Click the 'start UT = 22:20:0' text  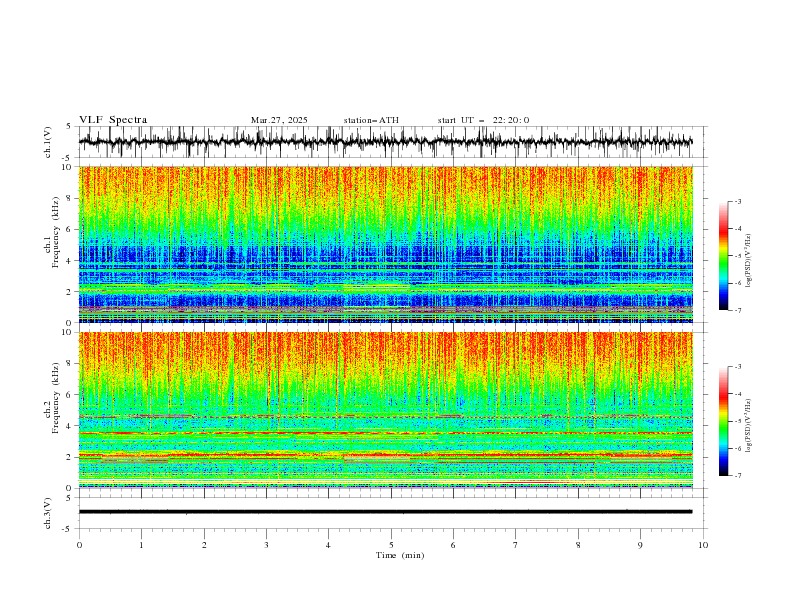click(483, 120)
